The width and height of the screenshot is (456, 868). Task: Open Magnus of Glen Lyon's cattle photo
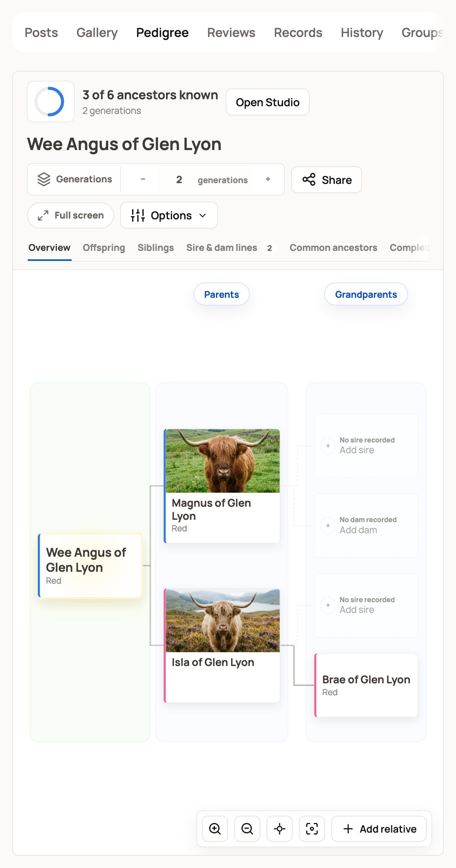pyautogui.click(x=223, y=461)
